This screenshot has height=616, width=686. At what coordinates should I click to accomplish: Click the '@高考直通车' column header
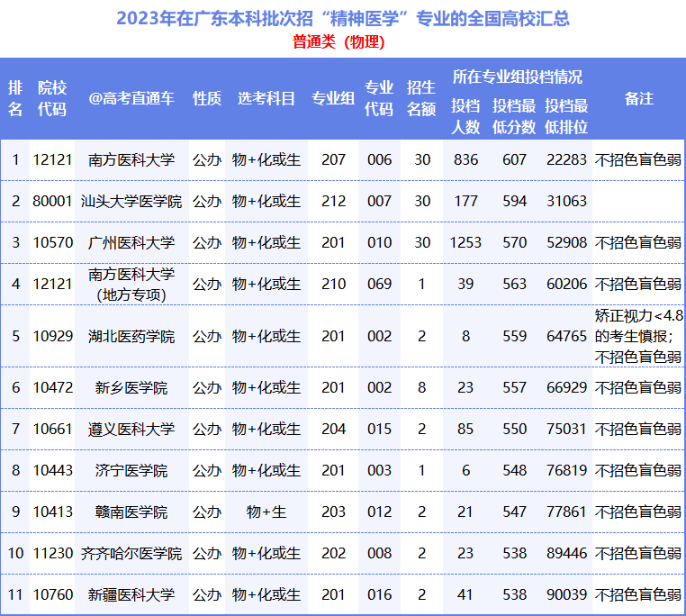click(131, 98)
